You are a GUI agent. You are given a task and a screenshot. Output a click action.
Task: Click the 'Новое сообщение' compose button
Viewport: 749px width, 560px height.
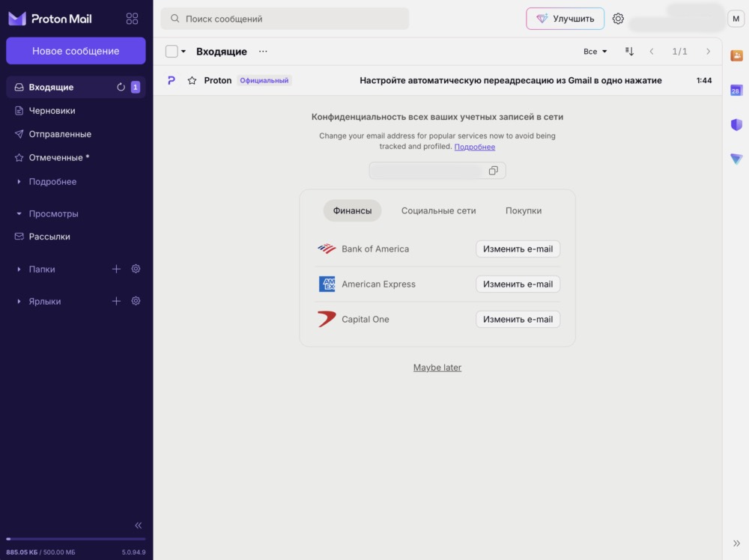coord(76,51)
